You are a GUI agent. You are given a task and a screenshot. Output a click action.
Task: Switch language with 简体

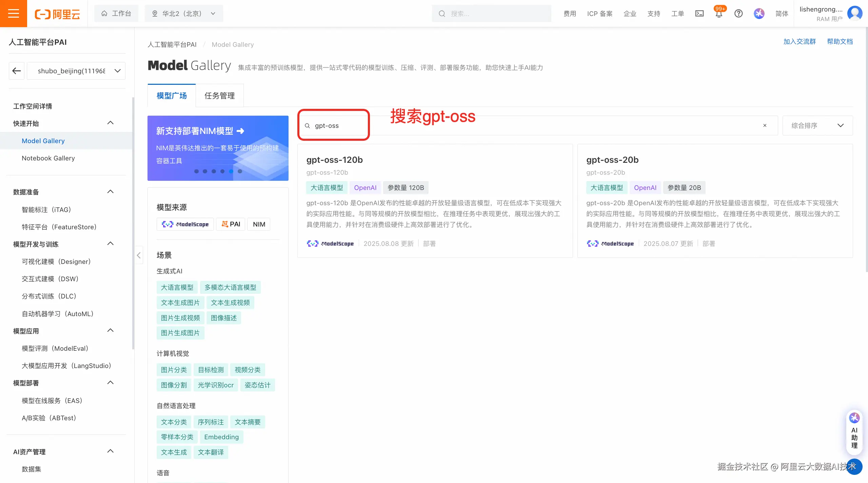[782, 14]
